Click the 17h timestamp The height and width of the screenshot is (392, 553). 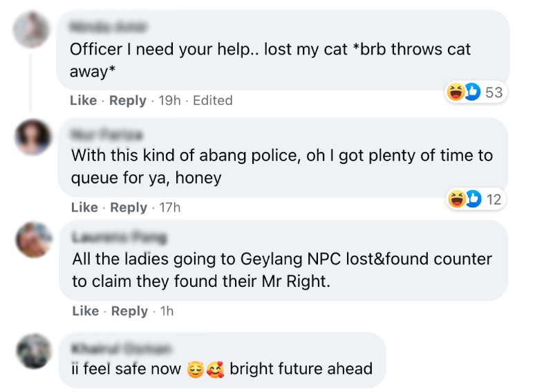point(170,207)
